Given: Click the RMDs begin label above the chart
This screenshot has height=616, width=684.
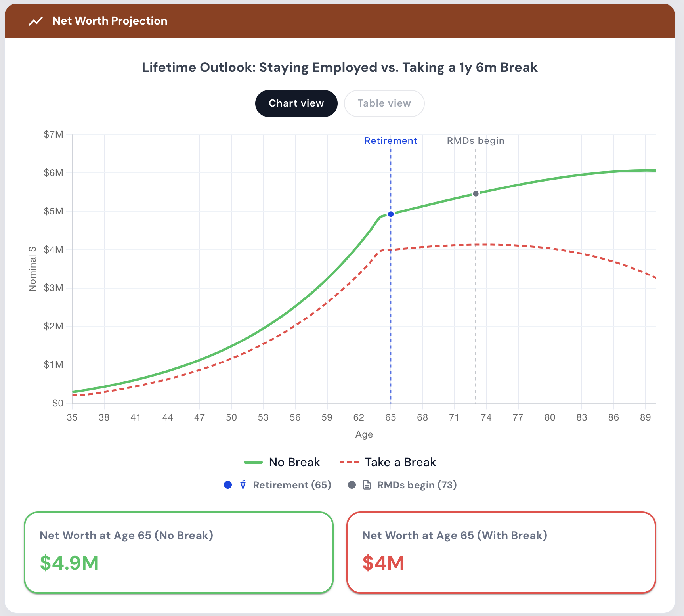Looking at the screenshot, I should tap(476, 141).
